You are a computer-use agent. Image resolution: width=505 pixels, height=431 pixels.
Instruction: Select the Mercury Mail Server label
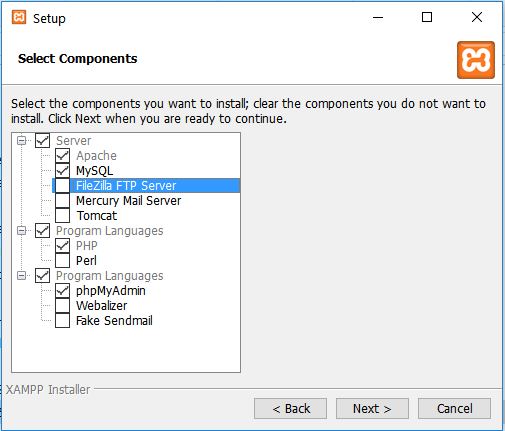tap(128, 201)
